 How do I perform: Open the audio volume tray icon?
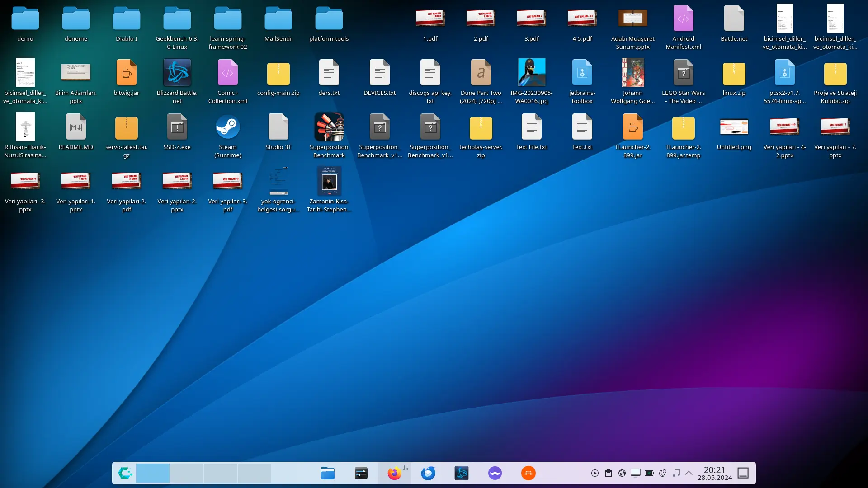point(676,473)
